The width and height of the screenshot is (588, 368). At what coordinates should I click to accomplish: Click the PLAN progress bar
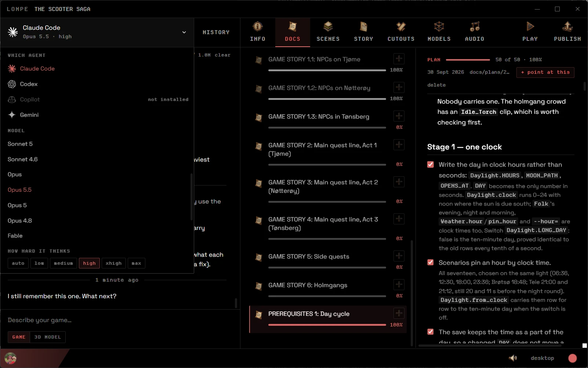(x=468, y=59)
